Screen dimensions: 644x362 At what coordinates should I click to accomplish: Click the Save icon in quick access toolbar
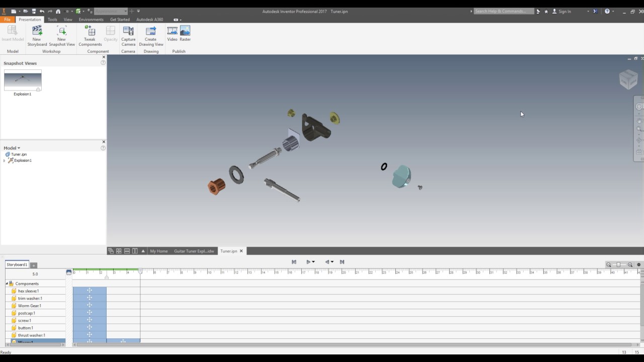tap(34, 11)
